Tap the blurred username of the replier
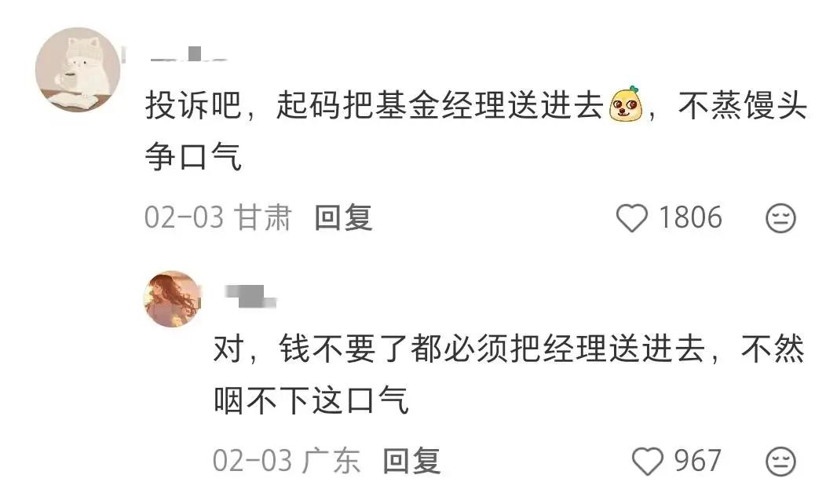This screenshot has height=504, width=826. click(250, 296)
